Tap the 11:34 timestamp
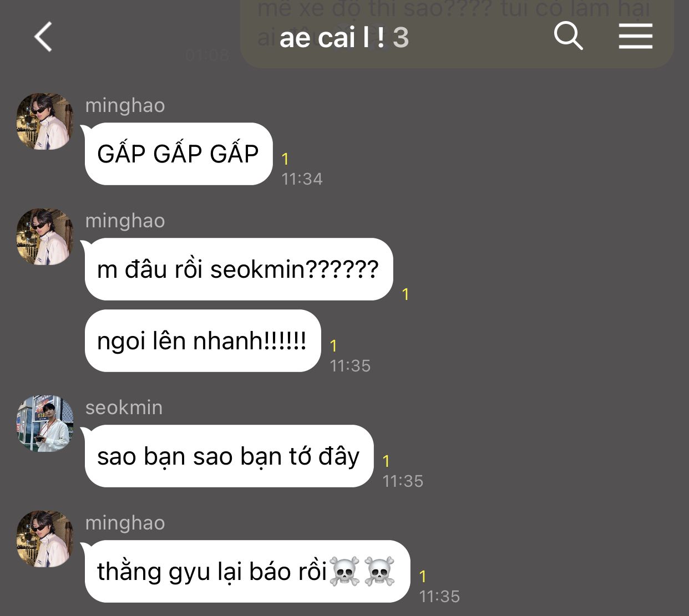 pos(302,179)
